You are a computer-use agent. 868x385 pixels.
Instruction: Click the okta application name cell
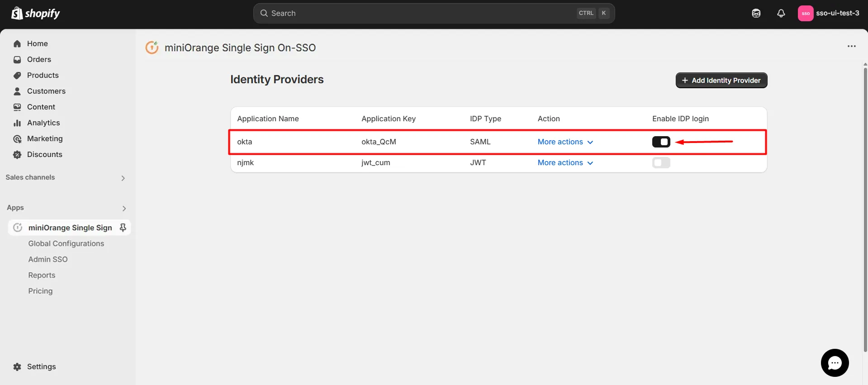(245, 142)
